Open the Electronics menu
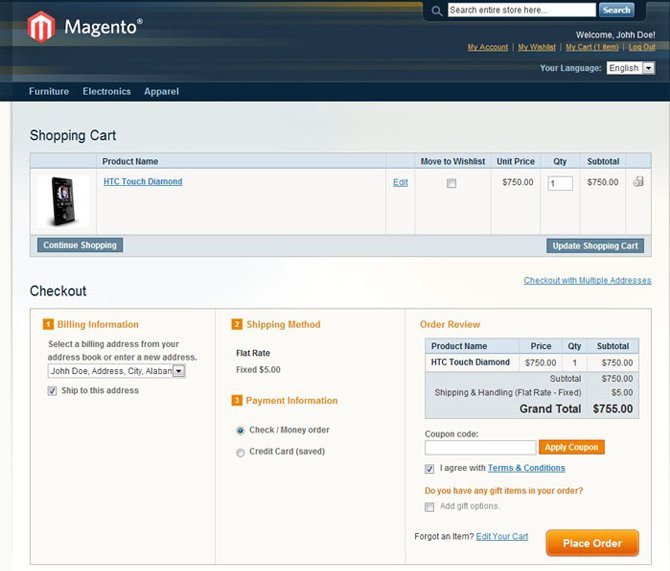Image resolution: width=670 pixels, height=571 pixels. pos(106,91)
